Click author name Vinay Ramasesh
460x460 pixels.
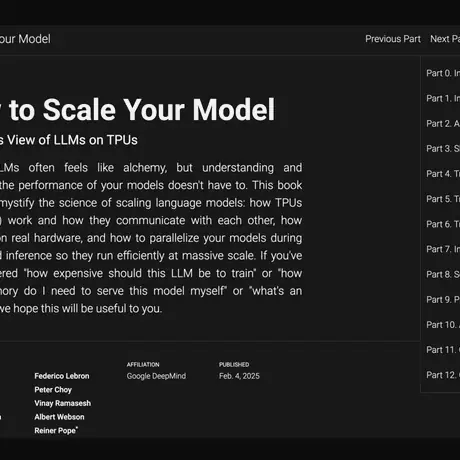point(62,403)
